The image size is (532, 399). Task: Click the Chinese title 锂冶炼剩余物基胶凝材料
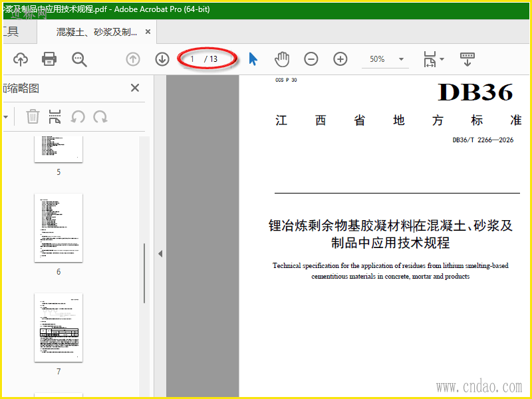341,225
